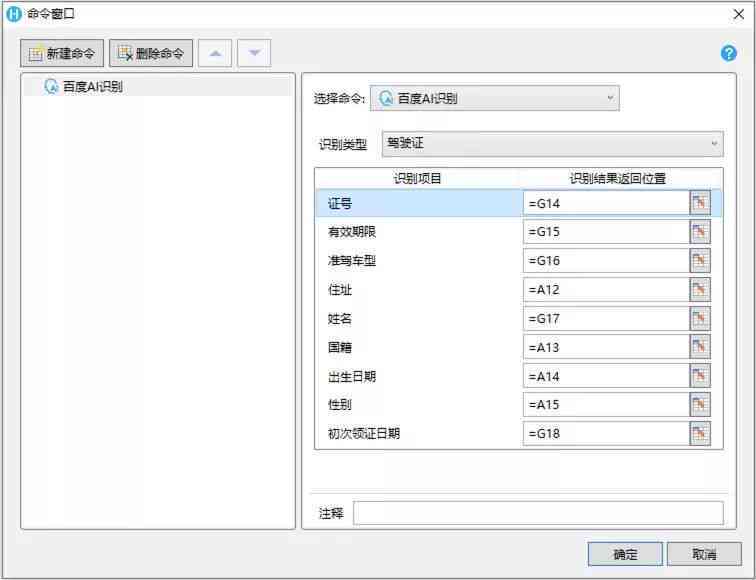Viewport: 756px width, 580px height.
Task: Open the 识别类型 dropdown showing 驾驶证
Action: coord(553,144)
